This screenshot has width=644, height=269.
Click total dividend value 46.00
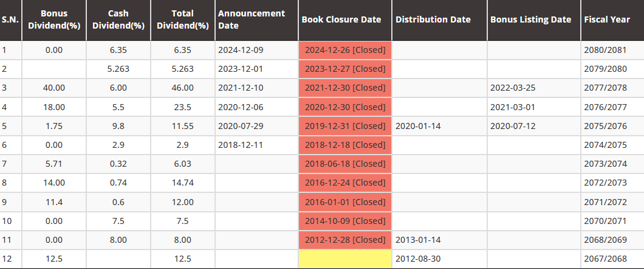pyautogui.click(x=183, y=88)
